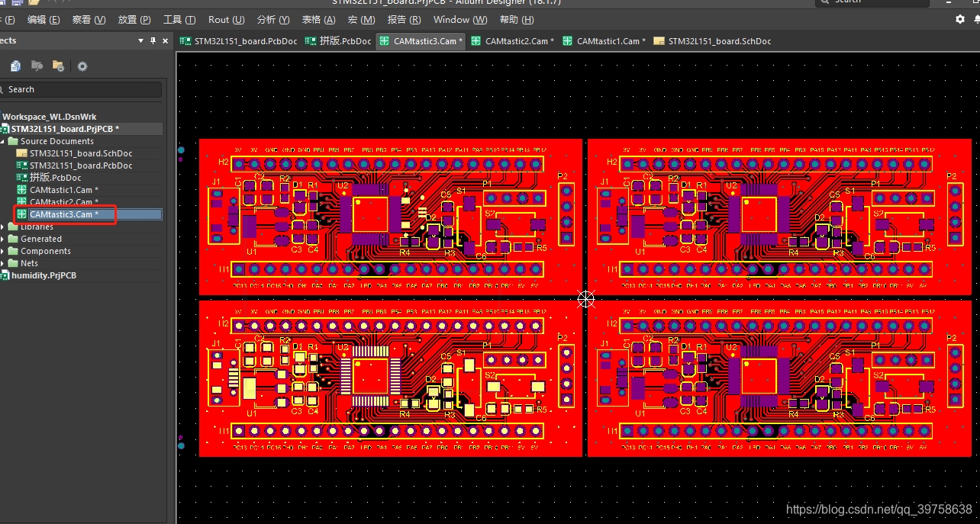Open the 放置 (P) menu
980x524 pixels.
coord(134,20)
